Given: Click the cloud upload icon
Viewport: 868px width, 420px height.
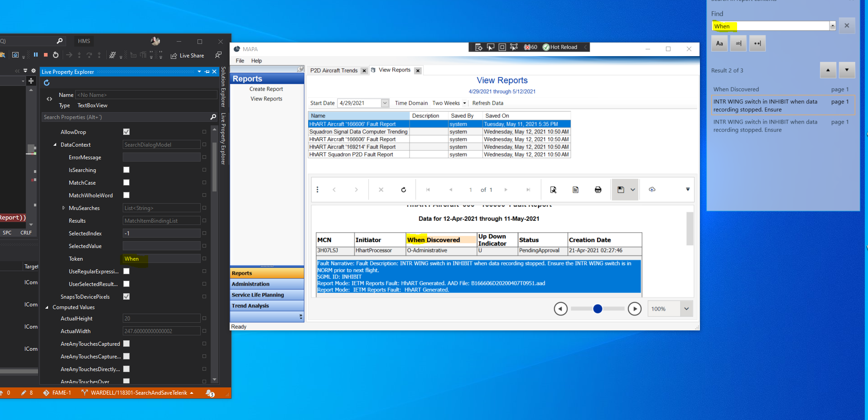Looking at the screenshot, I should [x=652, y=190].
